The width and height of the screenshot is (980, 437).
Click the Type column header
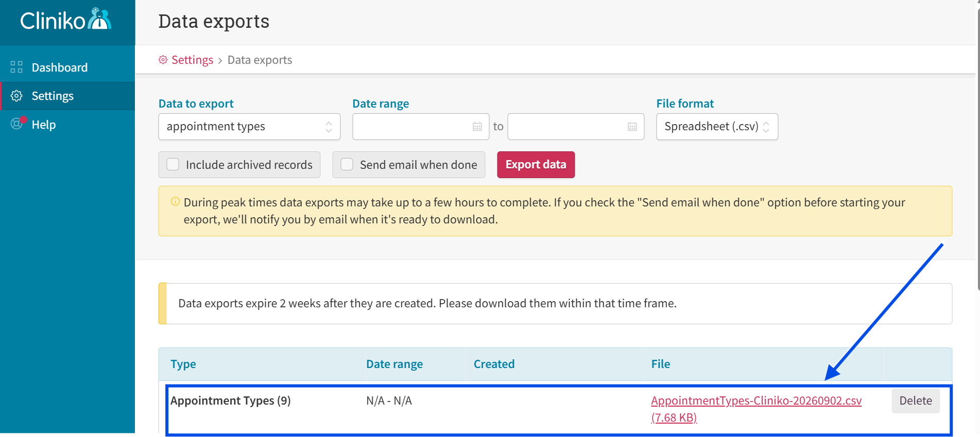(x=183, y=364)
